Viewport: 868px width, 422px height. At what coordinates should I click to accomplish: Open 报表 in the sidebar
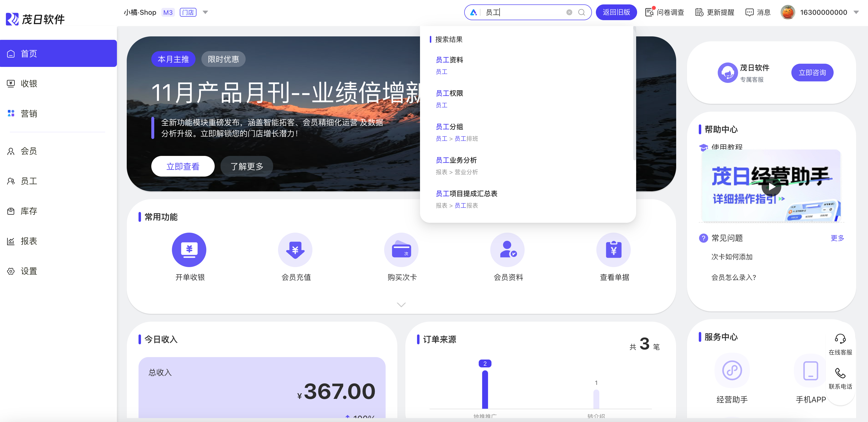(x=29, y=241)
